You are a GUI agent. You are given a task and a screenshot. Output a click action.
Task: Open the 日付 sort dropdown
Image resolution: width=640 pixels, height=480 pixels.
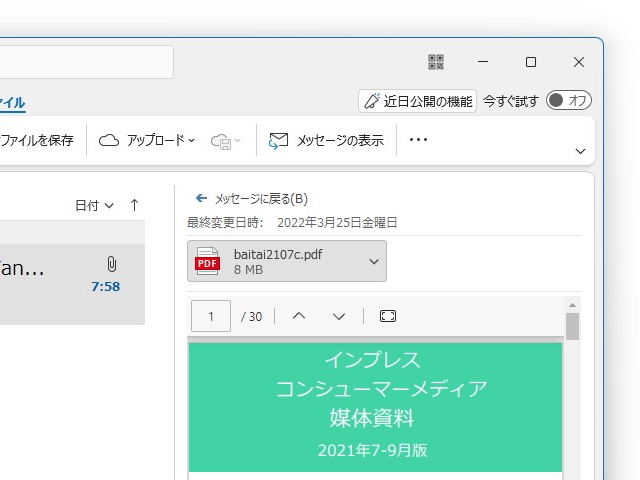click(94, 205)
